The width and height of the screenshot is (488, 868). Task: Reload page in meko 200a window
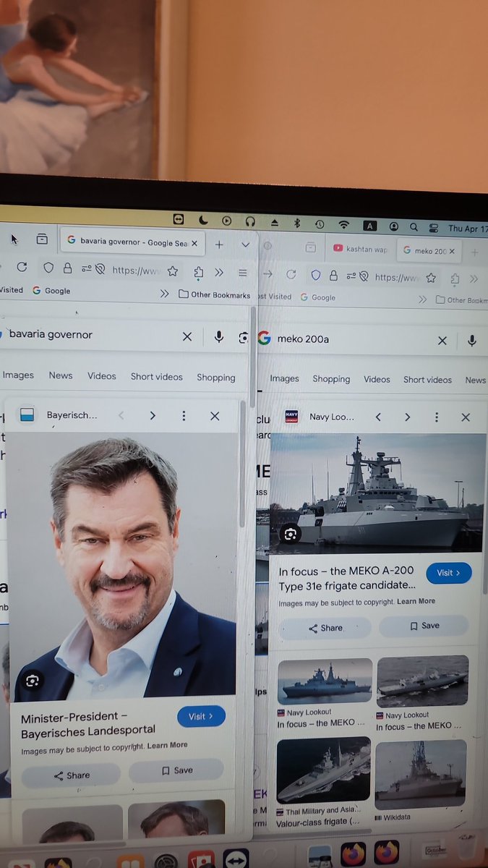(291, 275)
